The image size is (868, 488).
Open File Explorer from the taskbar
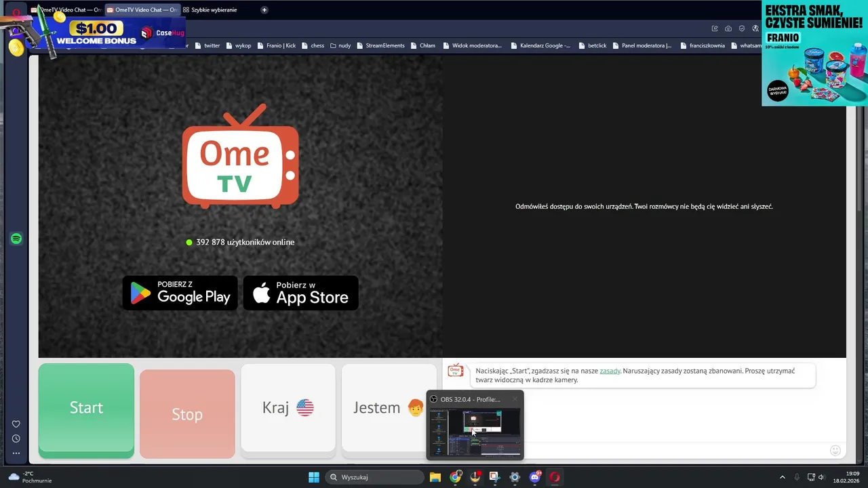coord(435,477)
